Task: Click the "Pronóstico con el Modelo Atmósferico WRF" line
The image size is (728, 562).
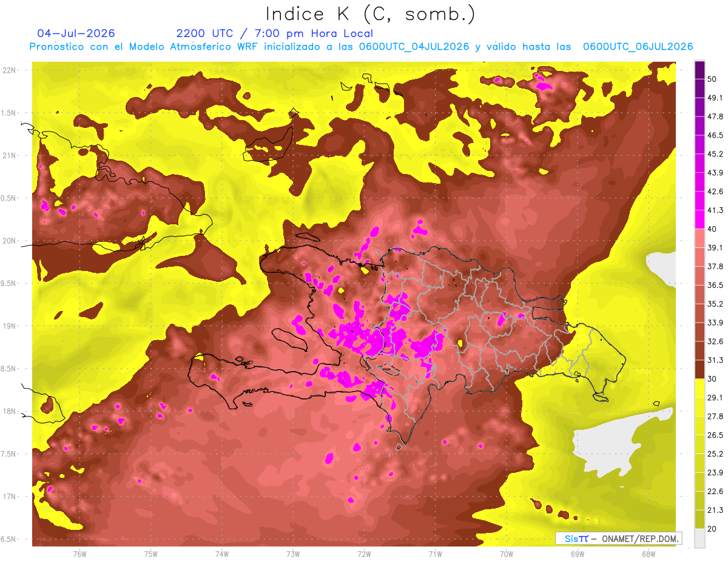Action: click(x=361, y=47)
